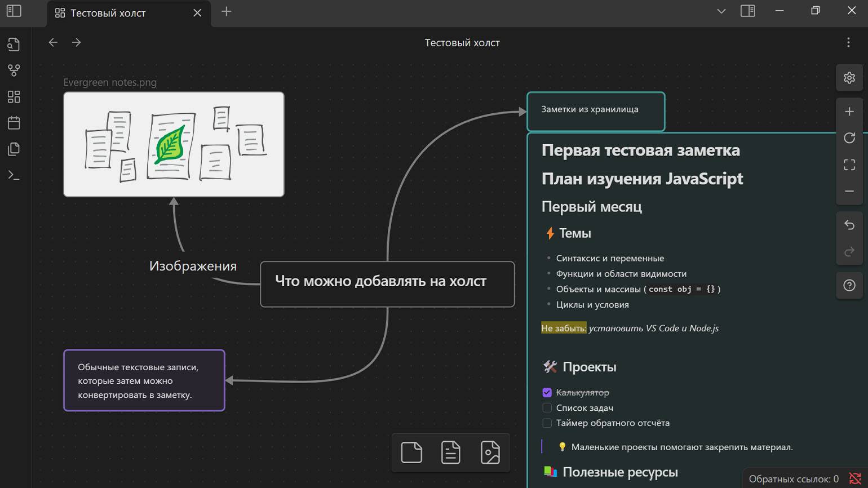Screen dimensions: 868x488
Task: Open today's daily note calendar icon
Action: (x=14, y=123)
